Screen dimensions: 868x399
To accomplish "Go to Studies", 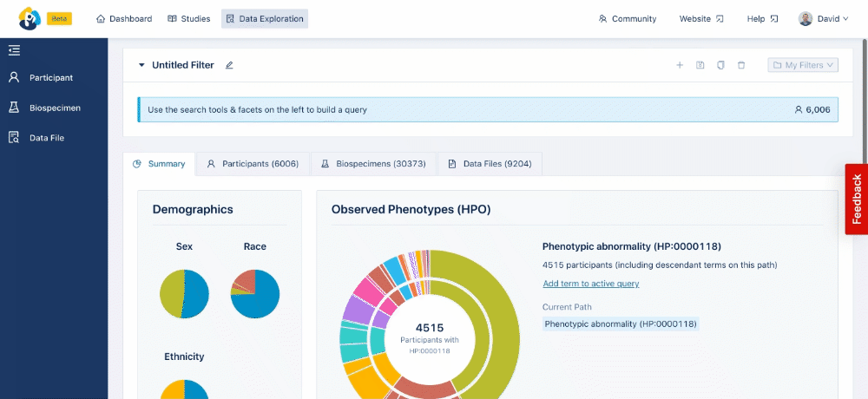I will (x=188, y=19).
